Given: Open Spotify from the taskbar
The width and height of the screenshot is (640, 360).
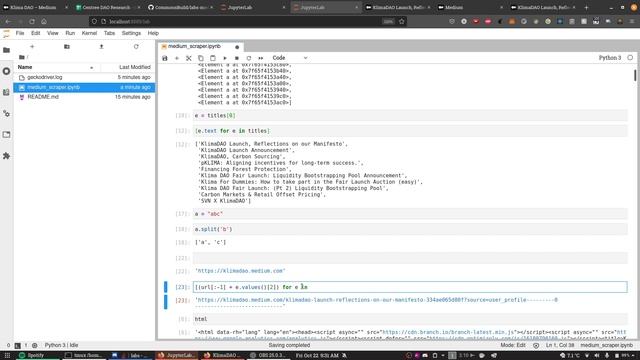Looking at the screenshot, I should coord(36,356).
